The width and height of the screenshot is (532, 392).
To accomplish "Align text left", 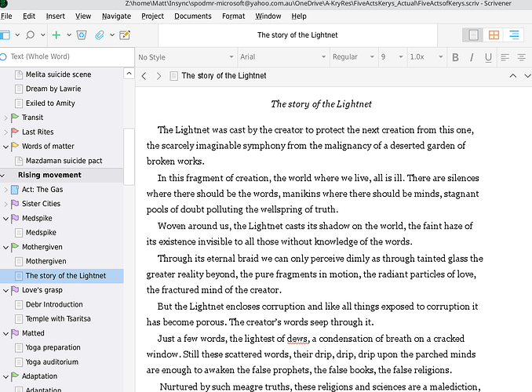I will point(505,57).
